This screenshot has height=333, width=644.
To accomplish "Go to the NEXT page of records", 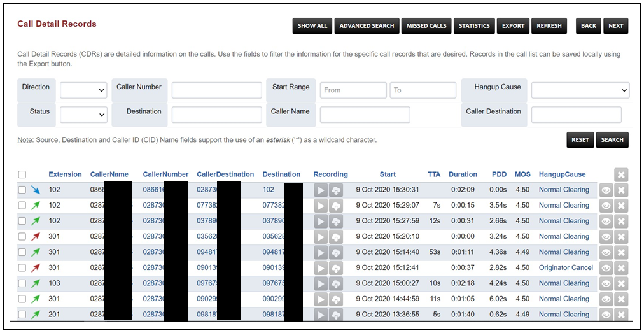I will (x=615, y=26).
